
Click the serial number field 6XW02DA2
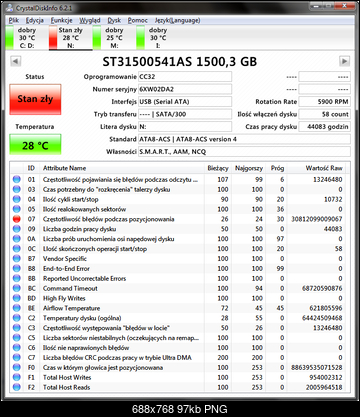[x=185, y=89]
